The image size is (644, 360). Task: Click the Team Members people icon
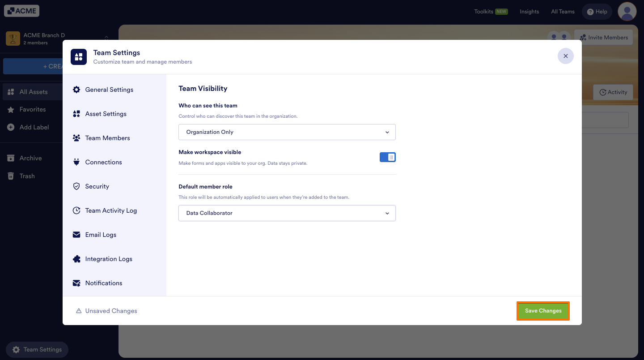76,138
